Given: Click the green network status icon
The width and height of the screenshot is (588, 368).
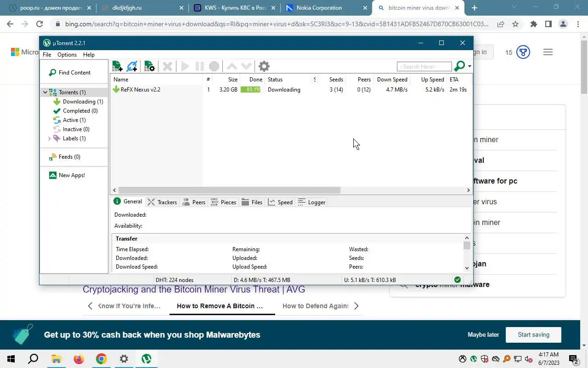Looking at the screenshot, I should [x=457, y=280].
